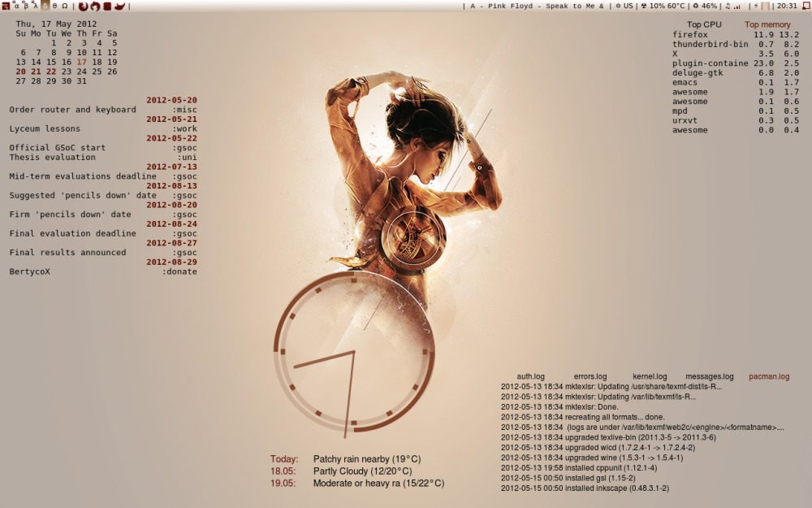Click the mpd process row

click(736, 111)
